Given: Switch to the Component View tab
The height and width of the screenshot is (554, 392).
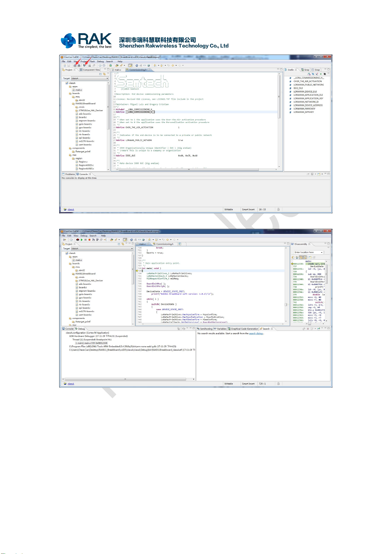Looking at the screenshot, I should tap(90, 70).
